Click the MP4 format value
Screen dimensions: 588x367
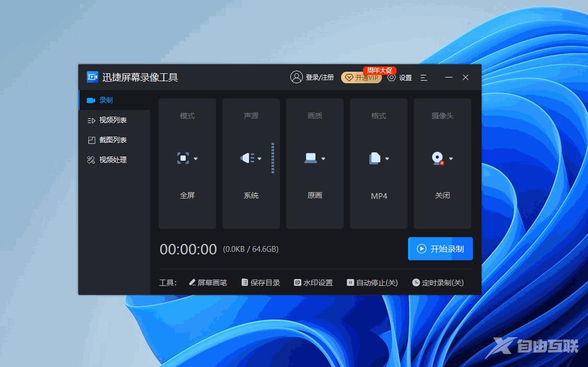pos(379,196)
